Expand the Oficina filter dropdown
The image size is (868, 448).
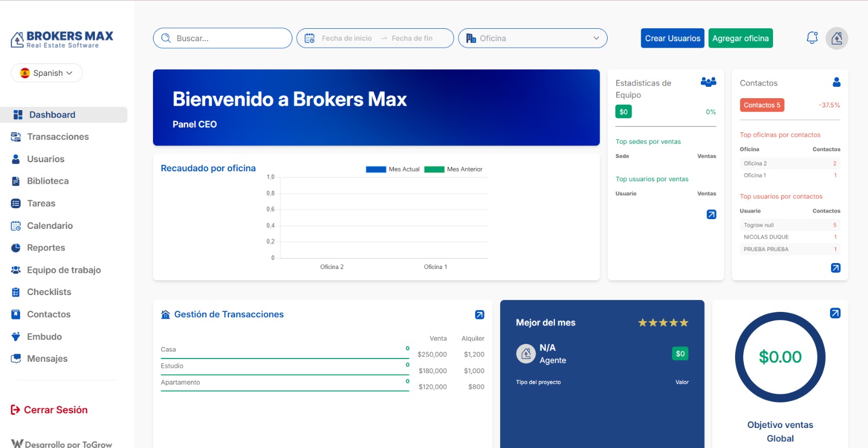pyautogui.click(x=533, y=38)
